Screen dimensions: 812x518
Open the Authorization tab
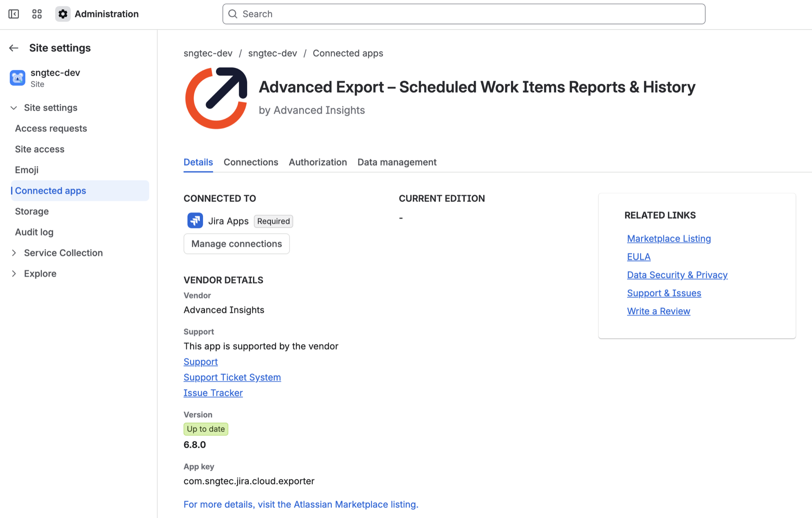(x=318, y=162)
